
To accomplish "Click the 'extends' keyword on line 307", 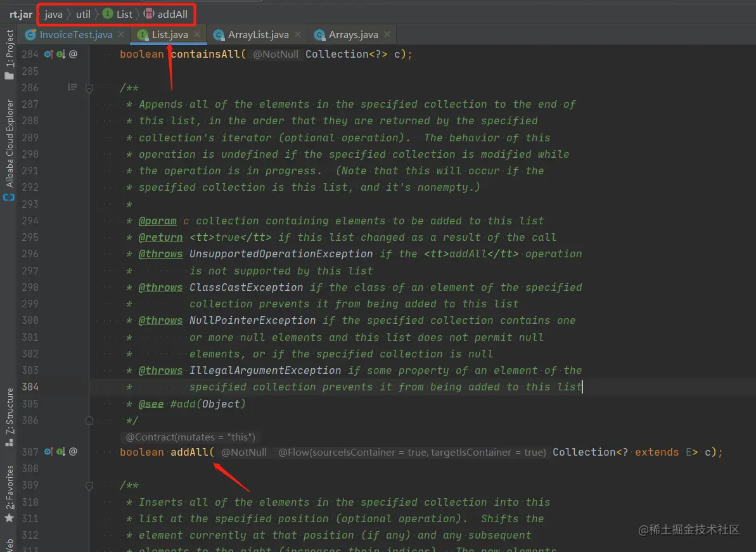I will (657, 453).
